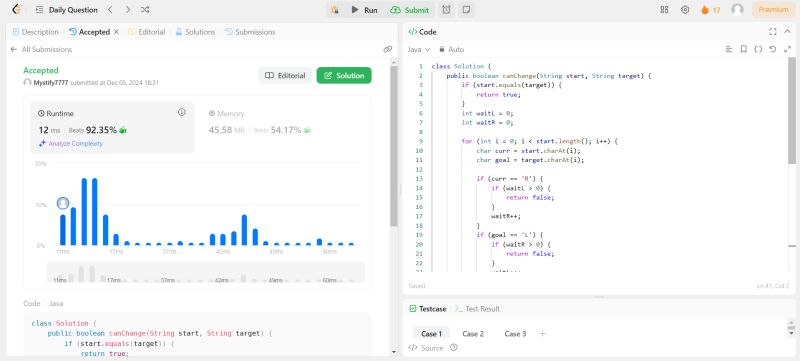
Task: Open the layout grid icon
Action: coord(664,10)
